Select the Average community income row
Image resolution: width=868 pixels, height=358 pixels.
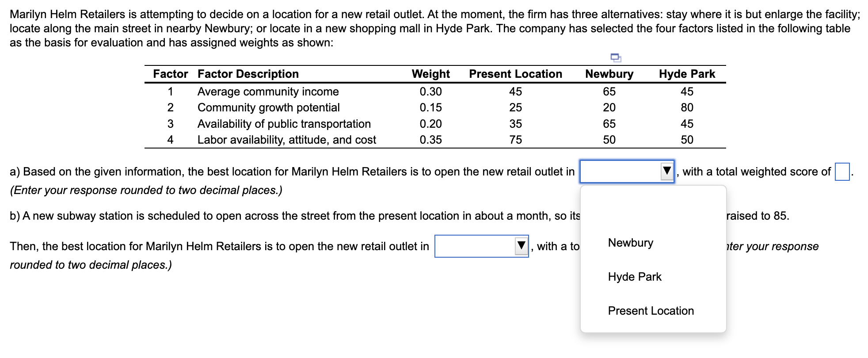click(267, 91)
